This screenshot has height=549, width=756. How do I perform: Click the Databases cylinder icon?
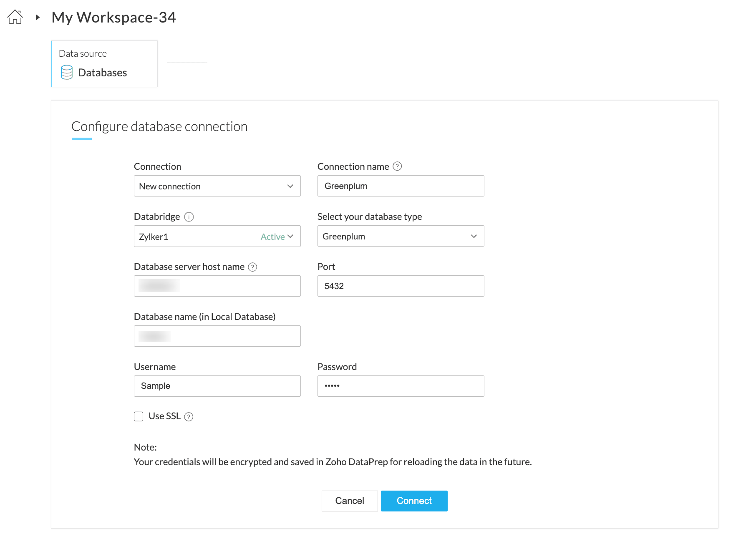pos(67,72)
